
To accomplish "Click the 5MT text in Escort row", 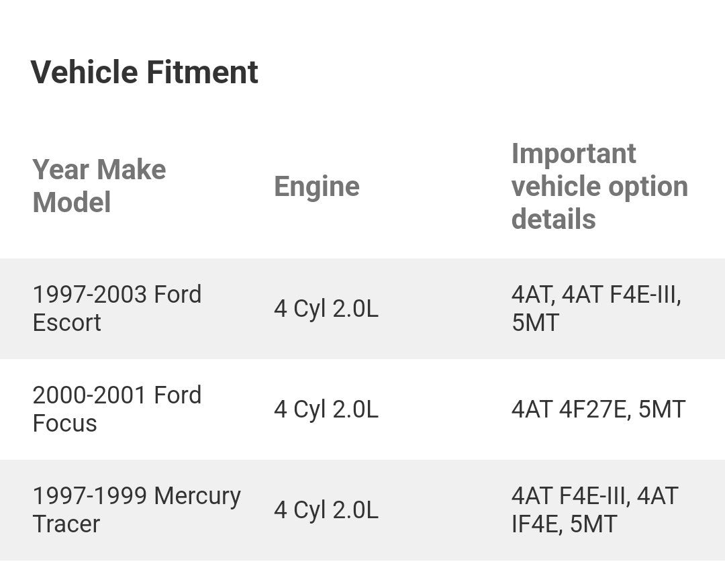I will (x=536, y=323).
